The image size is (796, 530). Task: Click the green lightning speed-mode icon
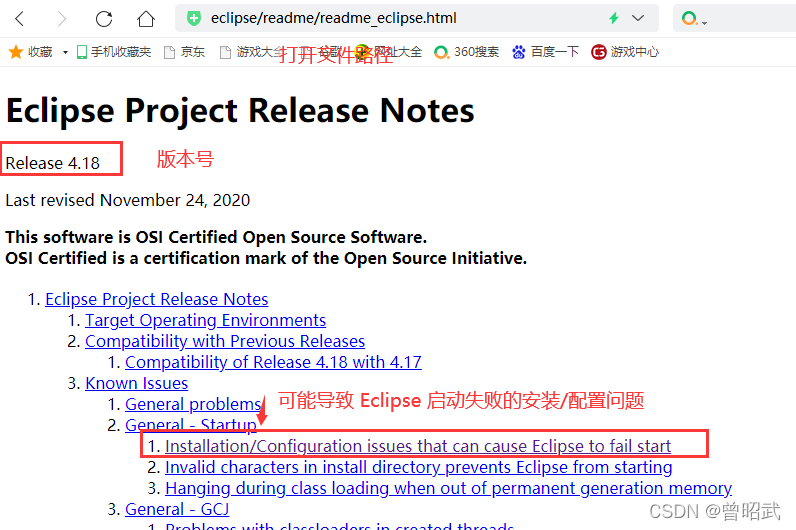(x=614, y=18)
